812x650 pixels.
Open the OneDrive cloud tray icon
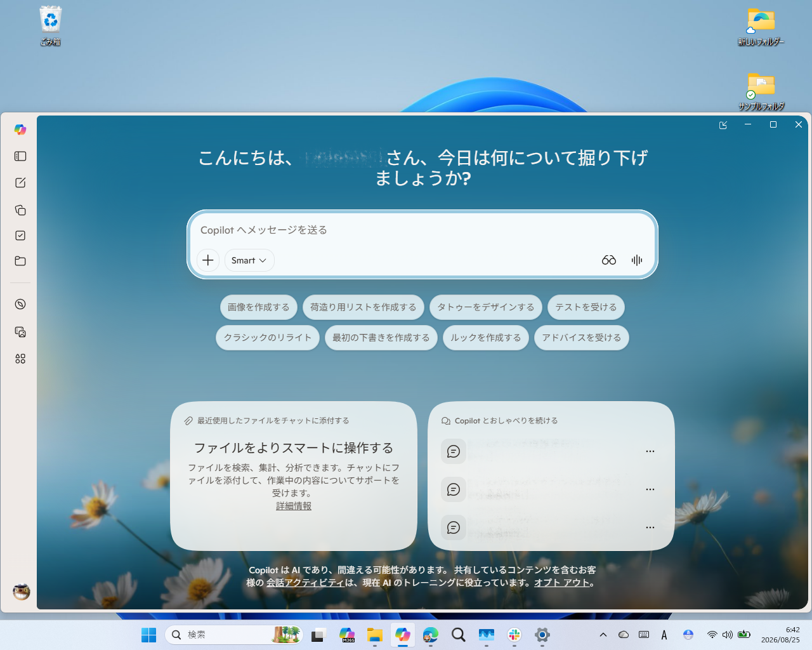click(624, 635)
